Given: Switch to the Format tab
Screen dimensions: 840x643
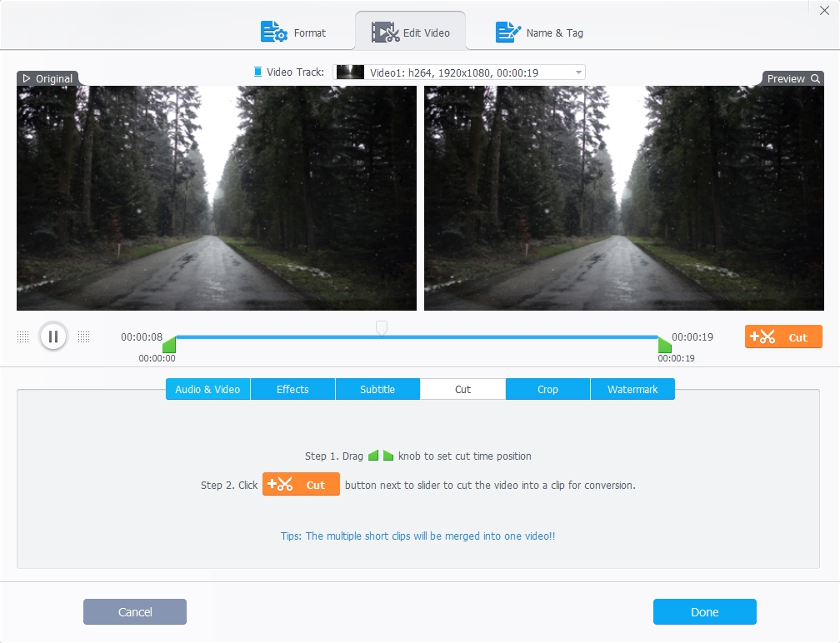Looking at the screenshot, I should click(294, 32).
